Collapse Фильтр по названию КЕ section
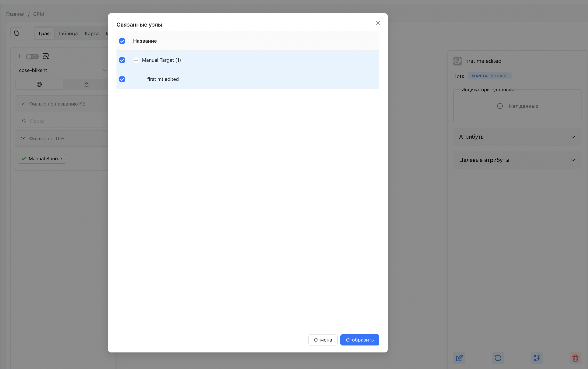 [62, 104]
